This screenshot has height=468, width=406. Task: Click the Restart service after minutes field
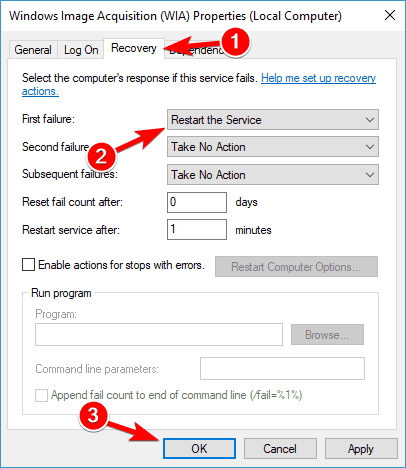(197, 229)
